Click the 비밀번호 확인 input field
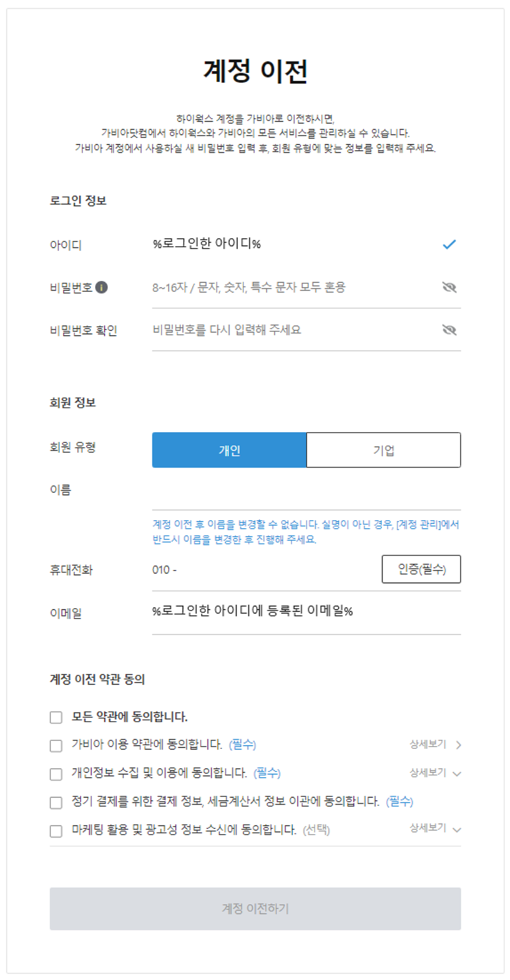Screen dimensions: 510x980 point(290,330)
